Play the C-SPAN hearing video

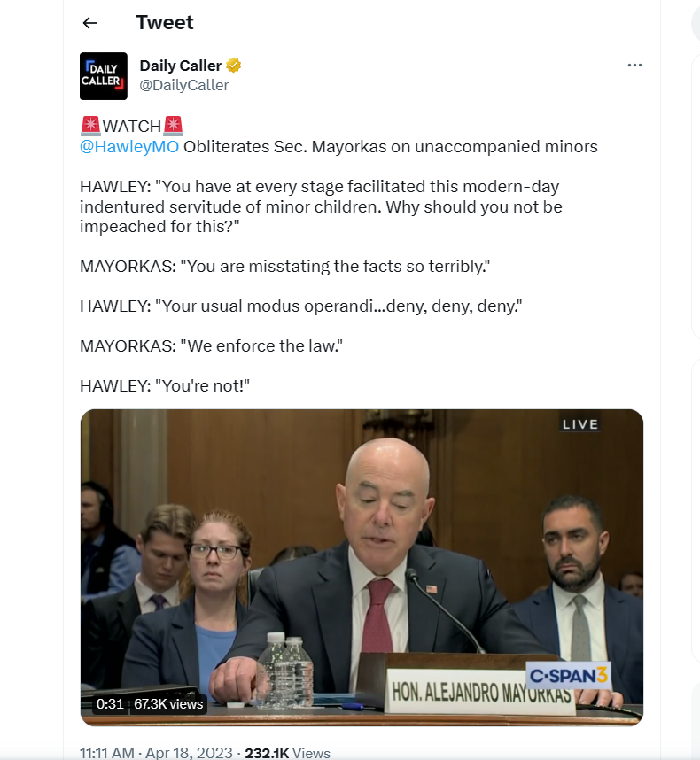[x=362, y=567]
